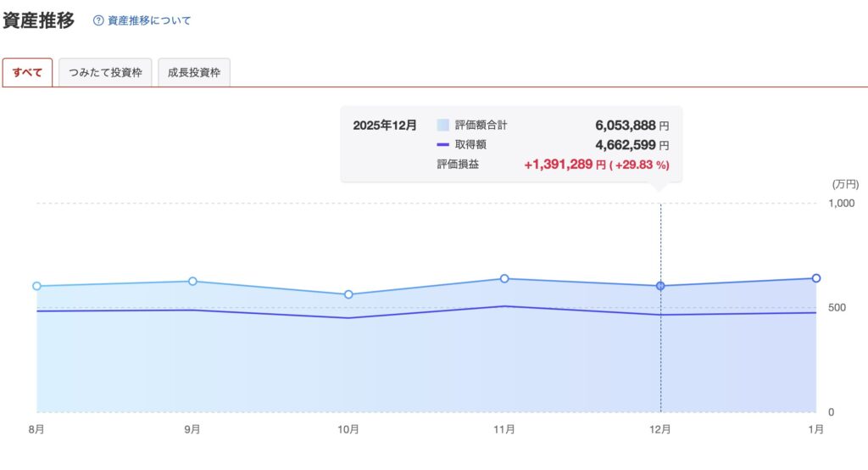Click the 1,000 y-axis label

(842, 204)
